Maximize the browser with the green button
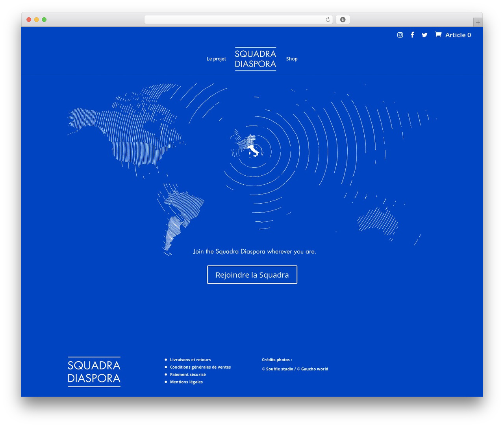This screenshot has height=427, width=504. click(x=44, y=20)
